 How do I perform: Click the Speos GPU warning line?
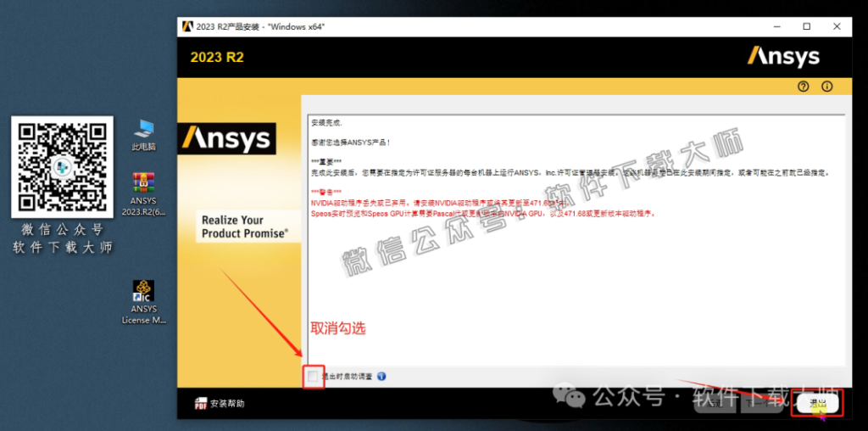(x=483, y=213)
